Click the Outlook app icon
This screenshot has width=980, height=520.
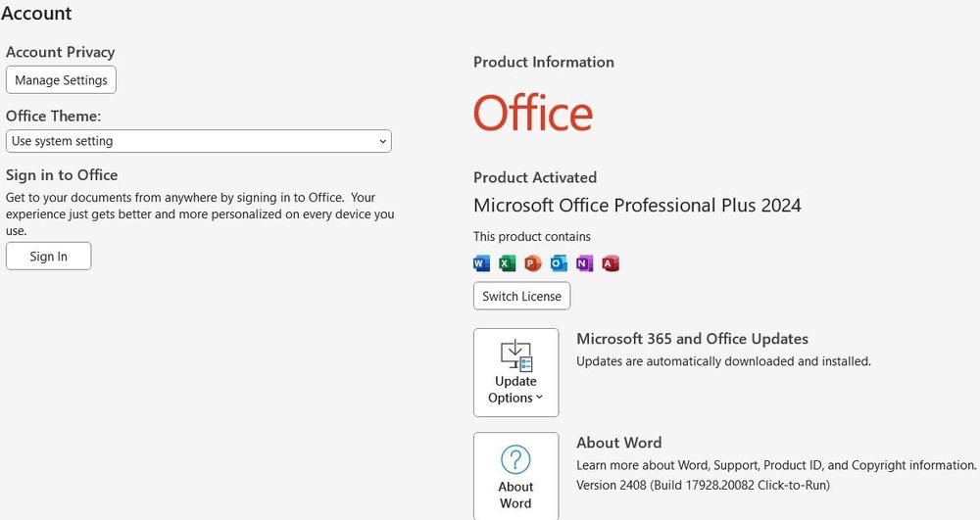pos(559,263)
